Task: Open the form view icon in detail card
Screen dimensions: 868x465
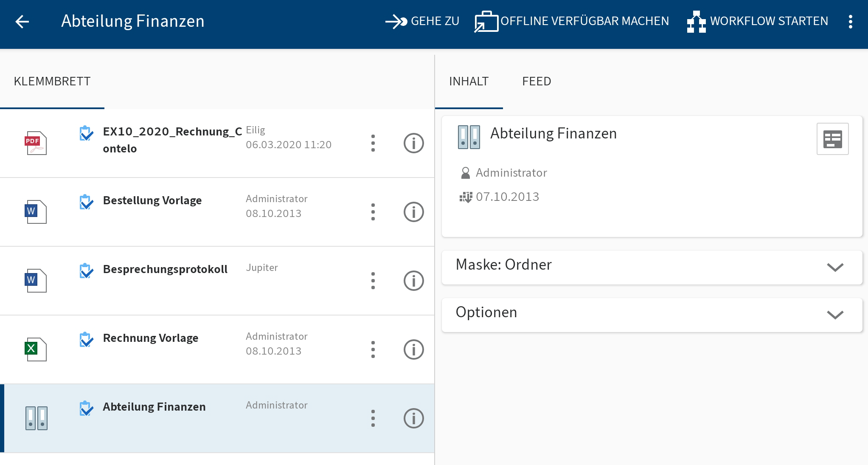Action: (832, 139)
